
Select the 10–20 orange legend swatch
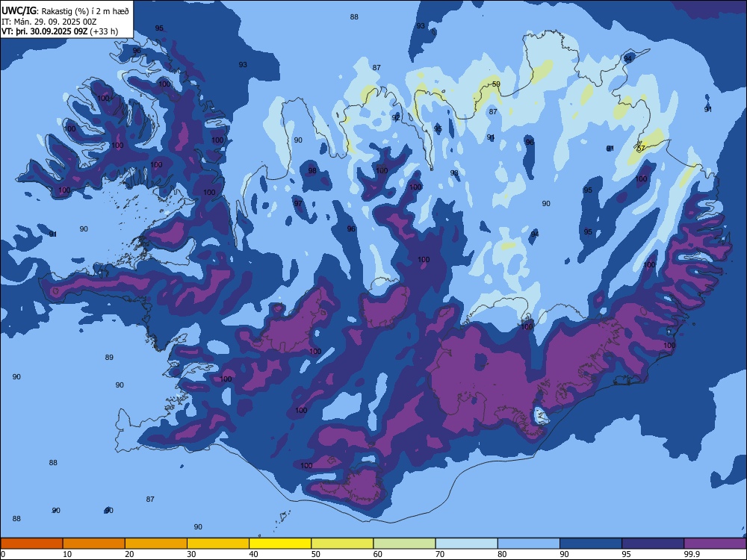pyautogui.click(x=94, y=544)
